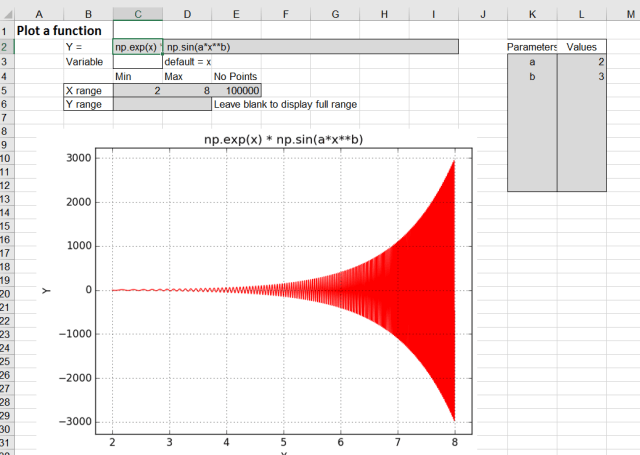
Task: Select column C header
Action: 137,13
